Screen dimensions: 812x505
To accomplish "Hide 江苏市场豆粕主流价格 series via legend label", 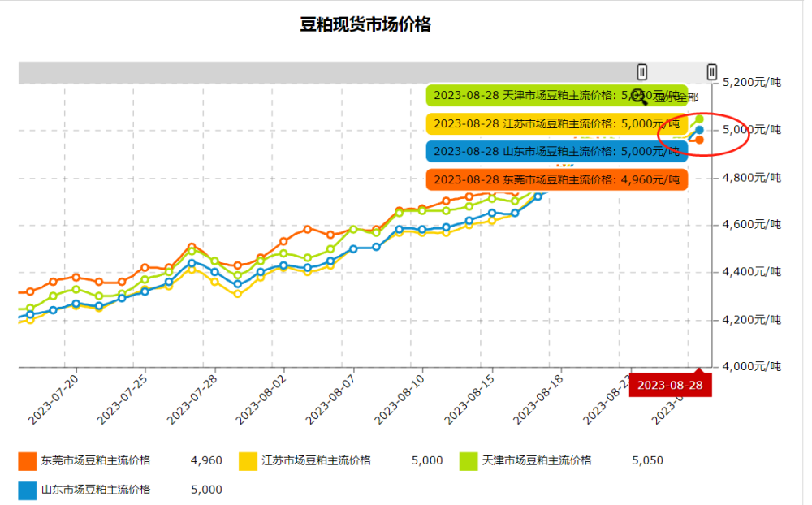I will (x=317, y=460).
